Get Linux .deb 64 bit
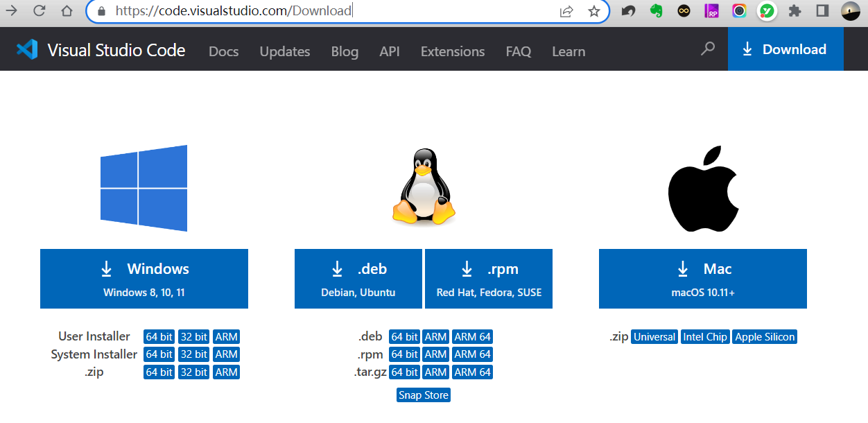Viewport: 868px width, 423px height. pyautogui.click(x=404, y=337)
